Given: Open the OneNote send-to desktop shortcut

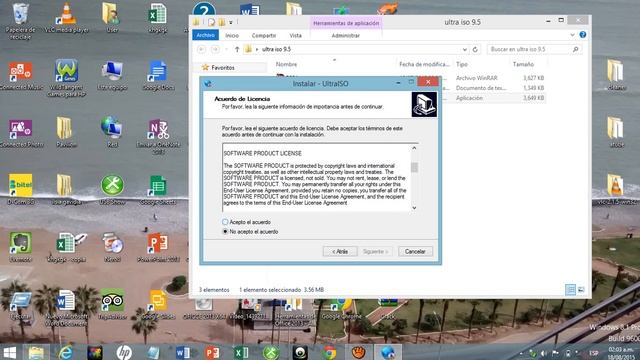Looking at the screenshot, I should coord(158,137).
